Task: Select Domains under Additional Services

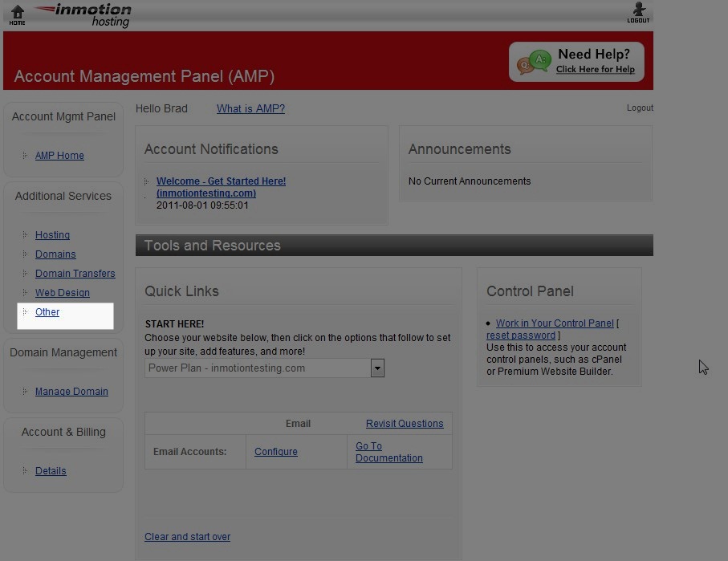Action: click(55, 254)
